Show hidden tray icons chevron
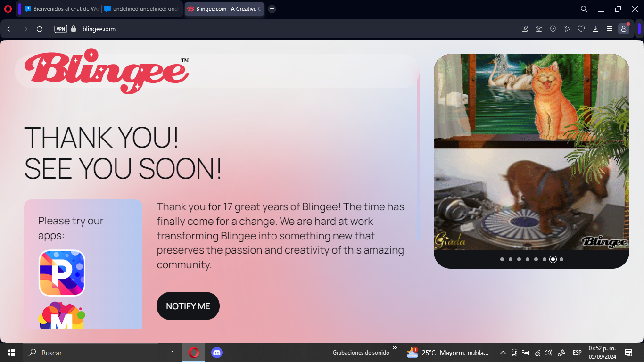 (503, 353)
